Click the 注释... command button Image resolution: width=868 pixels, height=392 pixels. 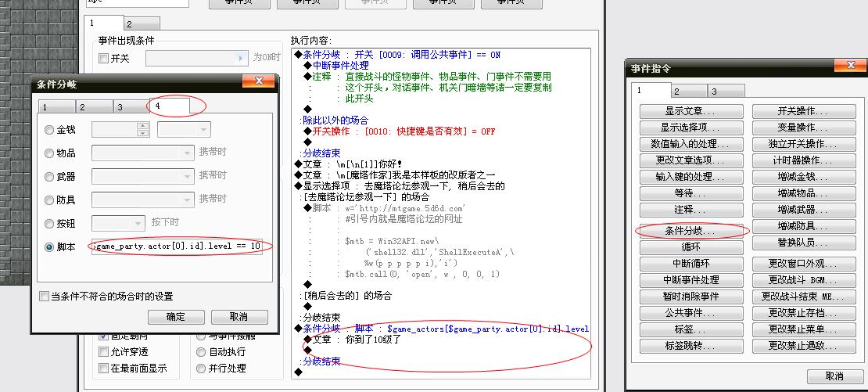pyautogui.click(x=691, y=210)
